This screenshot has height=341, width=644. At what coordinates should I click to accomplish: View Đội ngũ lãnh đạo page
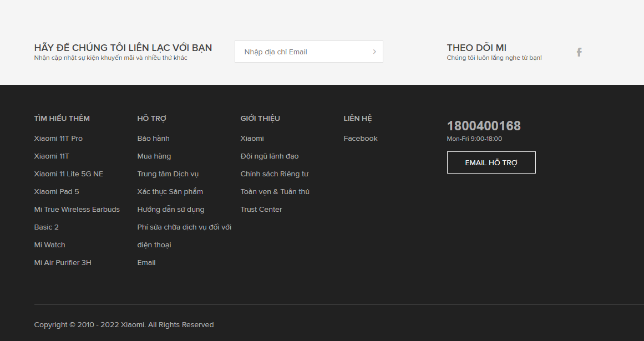pyautogui.click(x=270, y=156)
